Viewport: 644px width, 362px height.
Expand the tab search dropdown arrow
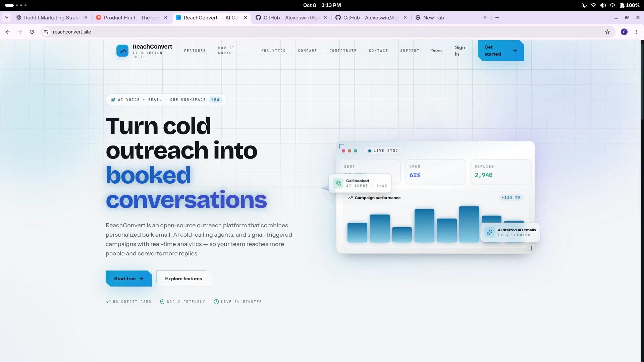7,17
